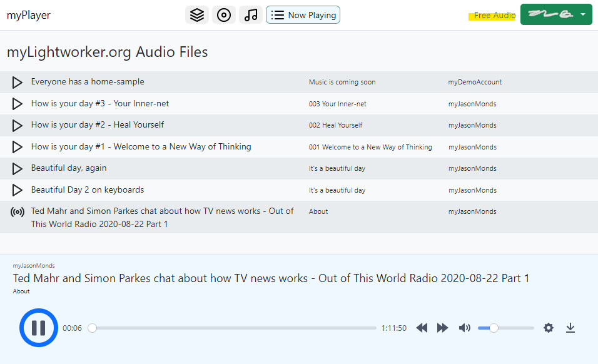Open the Now Playing tab
Screen dimensions: 598x364
tap(303, 15)
